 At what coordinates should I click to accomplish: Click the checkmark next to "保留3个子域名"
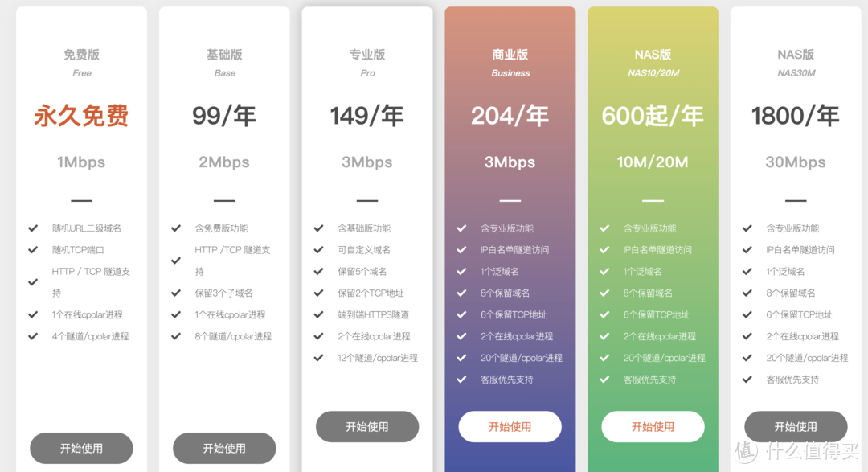pyautogui.click(x=176, y=293)
